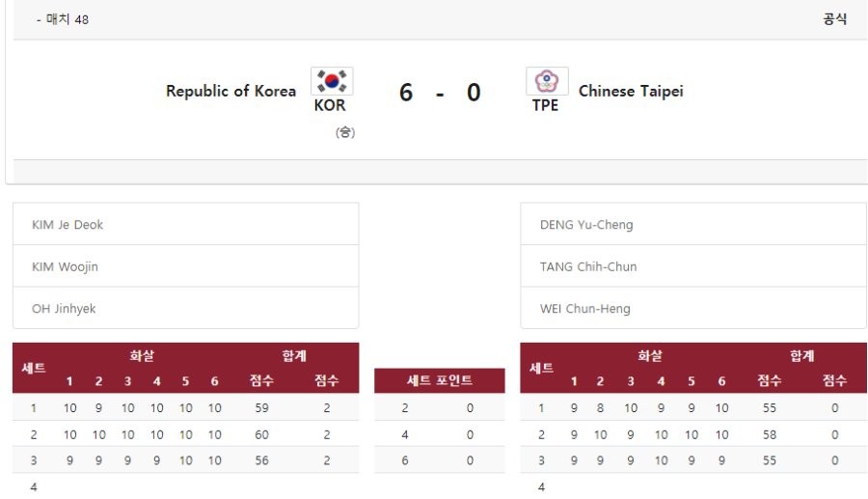
Task: Click the 공식 status label
Action: tap(834, 19)
